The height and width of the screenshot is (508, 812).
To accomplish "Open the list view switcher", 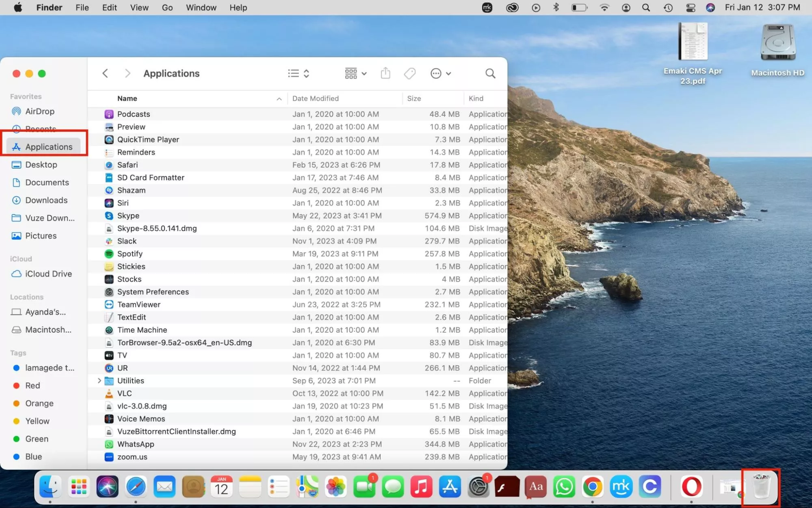I will (x=299, y=73).
